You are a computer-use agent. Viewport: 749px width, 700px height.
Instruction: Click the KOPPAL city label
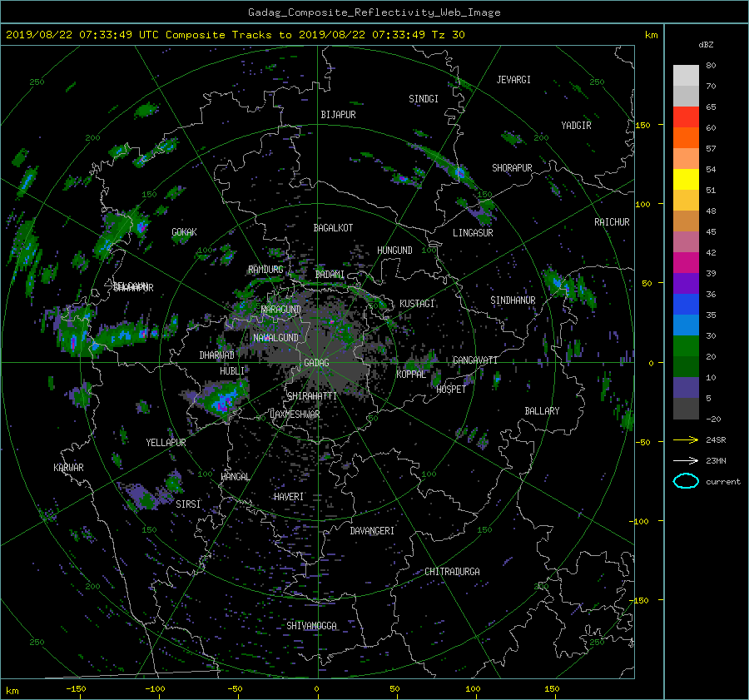coord(411,375)
